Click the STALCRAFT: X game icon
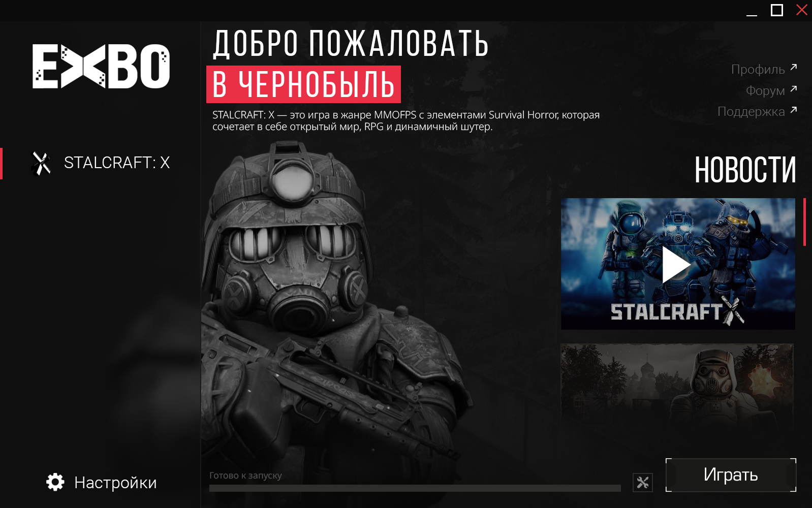Screen dimensions: 812x508 41,164
